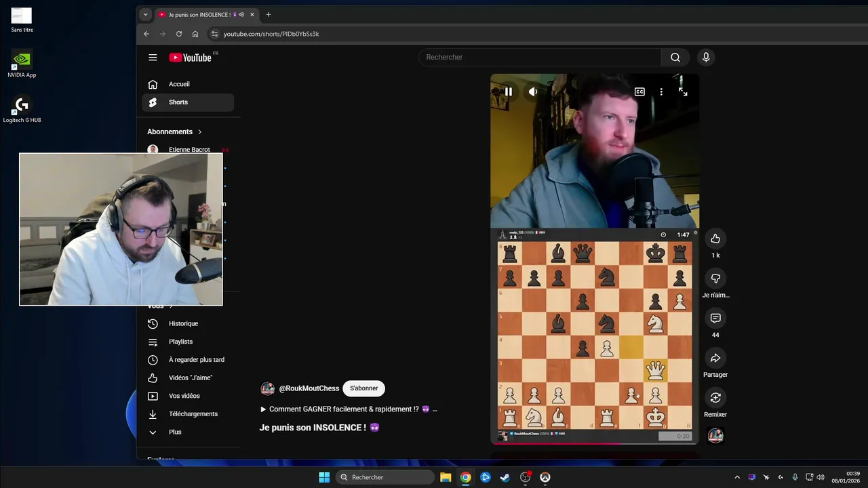Open Historique in the sidebar

(x=188, y=324)
